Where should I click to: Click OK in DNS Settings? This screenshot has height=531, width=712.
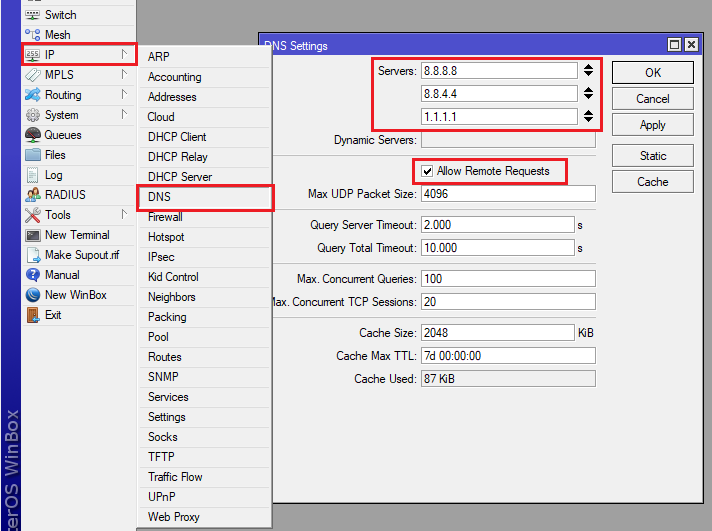click(653, 73)
